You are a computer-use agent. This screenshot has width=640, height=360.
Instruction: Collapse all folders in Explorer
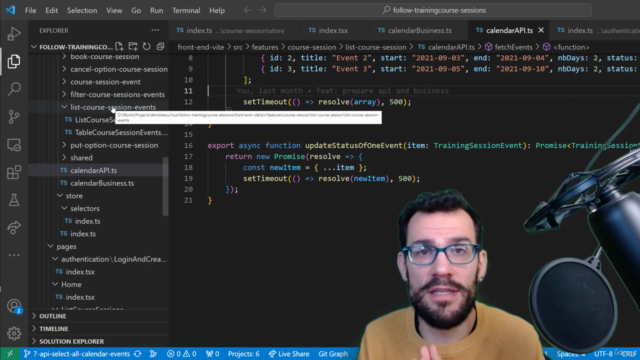160,47
